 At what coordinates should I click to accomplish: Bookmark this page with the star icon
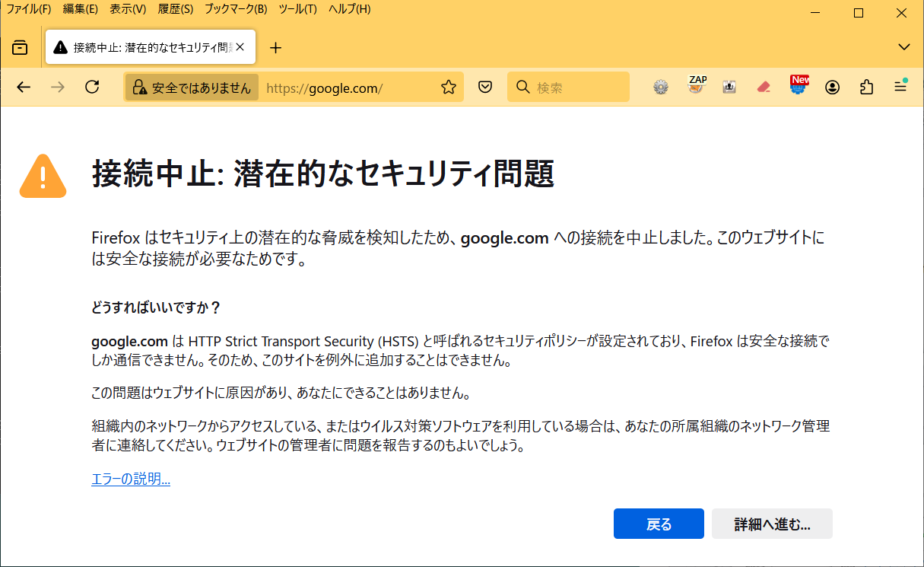point(449,88)
